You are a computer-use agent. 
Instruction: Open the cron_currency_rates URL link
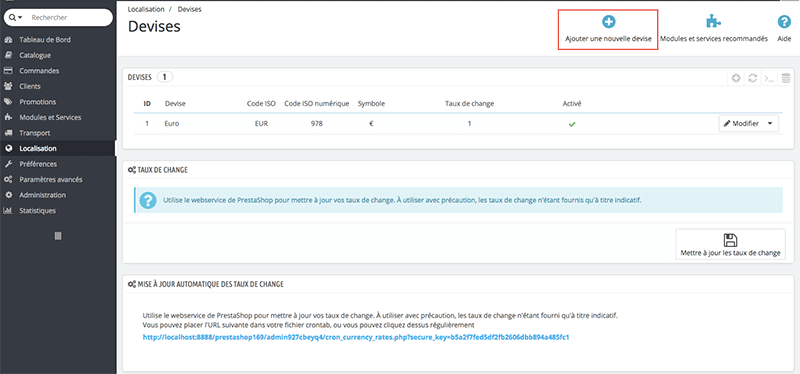click(x=356, y=337)
